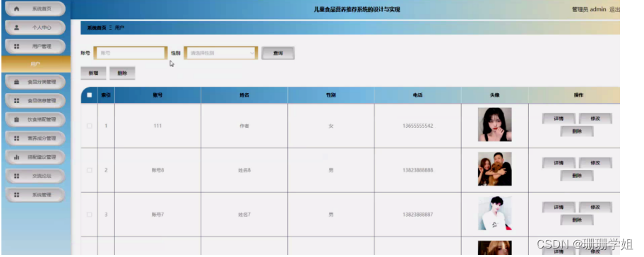Click the 姓名 column header
Image resolution: width=644 pixels, height=257 pixels.
[244, 95]
